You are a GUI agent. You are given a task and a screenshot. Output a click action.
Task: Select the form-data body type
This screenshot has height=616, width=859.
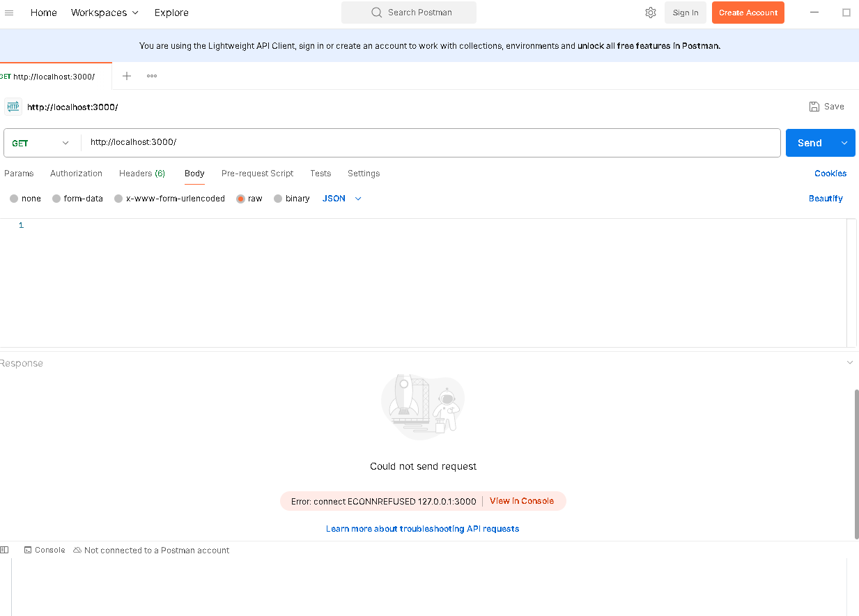(x=78, y=199)
